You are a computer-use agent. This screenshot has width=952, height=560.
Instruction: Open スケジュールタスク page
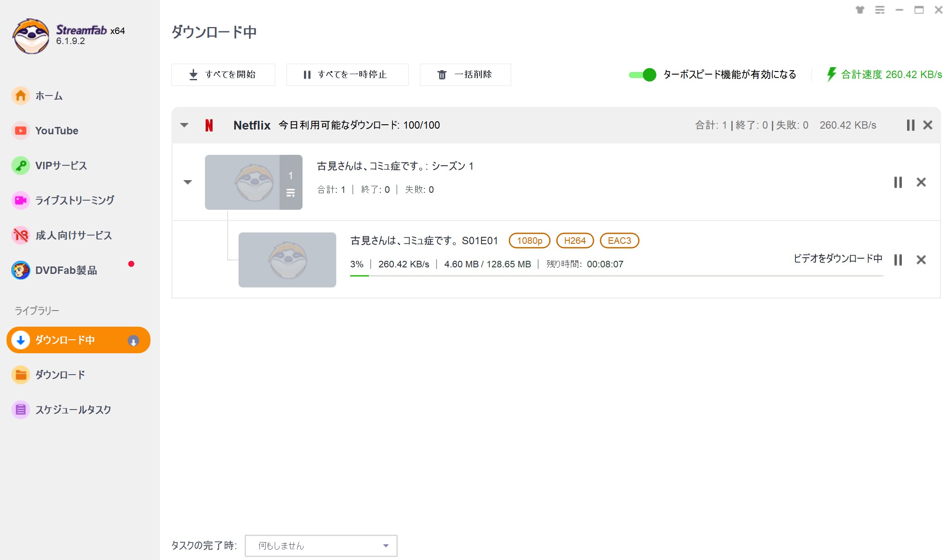(73, 410)
